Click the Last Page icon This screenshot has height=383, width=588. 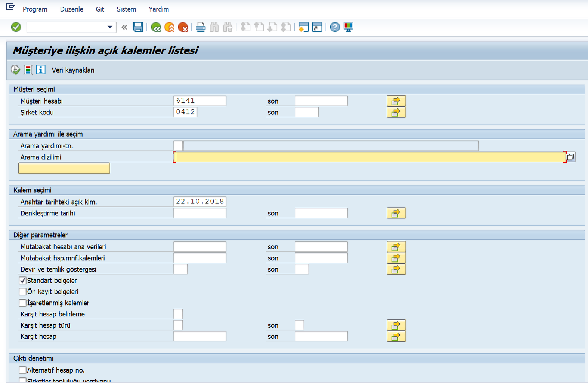[x=286, y=27]
